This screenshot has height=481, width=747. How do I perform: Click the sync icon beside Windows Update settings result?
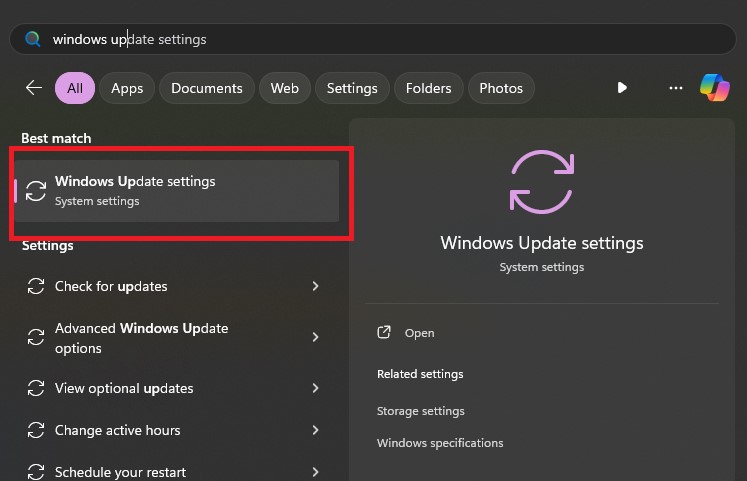tap(36, 191)
